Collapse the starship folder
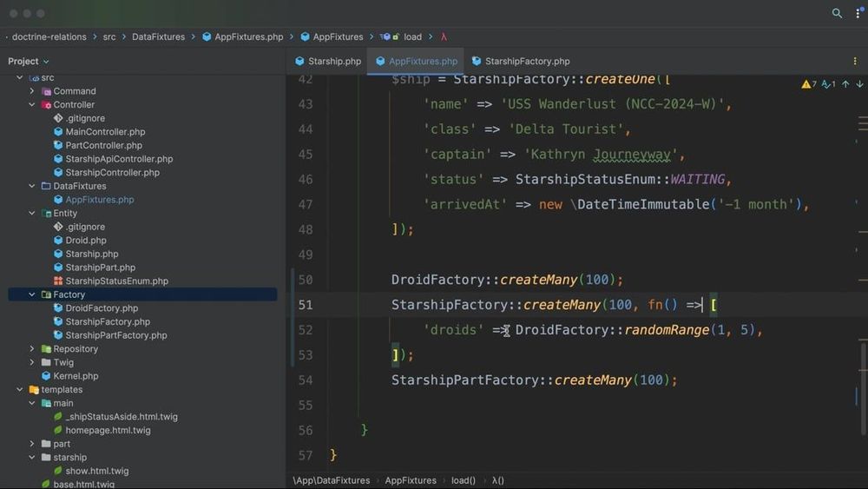The height and width of the screenshot is (489, 868). click(x=31, y=458)
